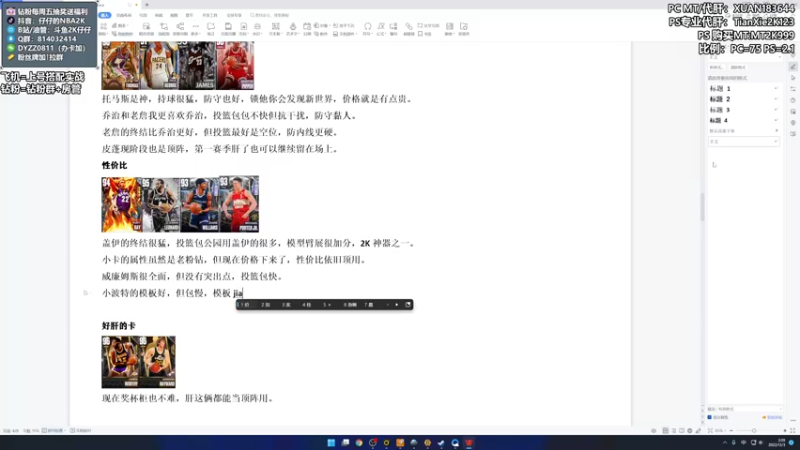Screen dimensions: 800x450
Task: Open Chrome from the taskbar
Action: 359,442
